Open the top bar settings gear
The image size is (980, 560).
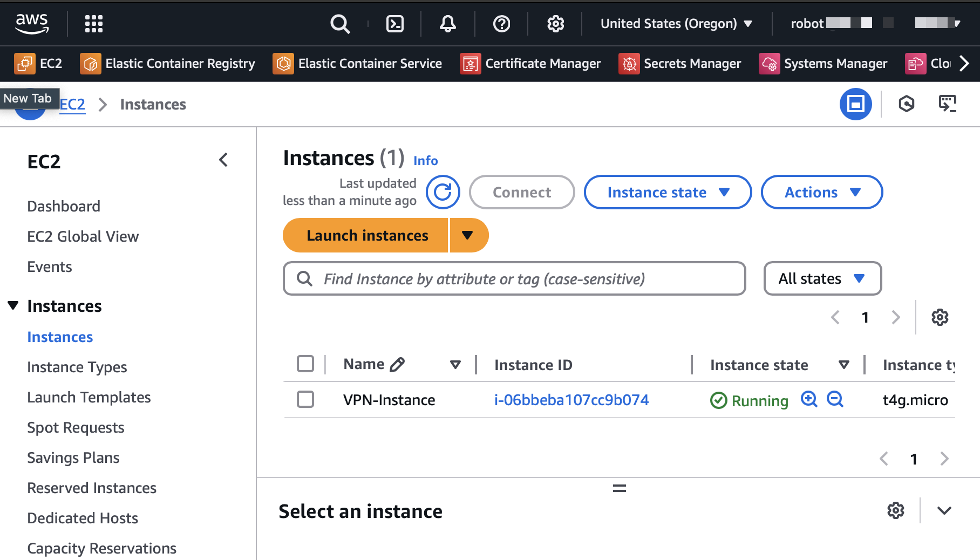click(x=556, y=23)
